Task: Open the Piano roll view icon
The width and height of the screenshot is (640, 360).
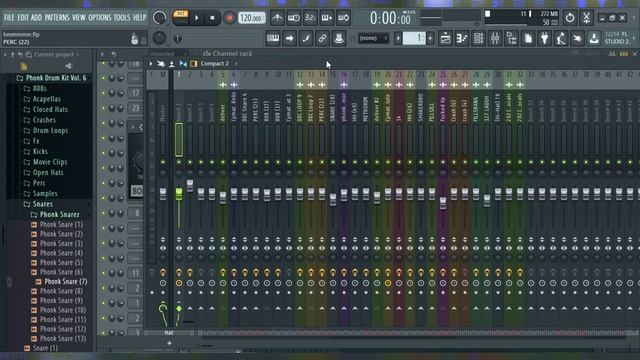Action: pyautogui.click(x=462, y=38)
